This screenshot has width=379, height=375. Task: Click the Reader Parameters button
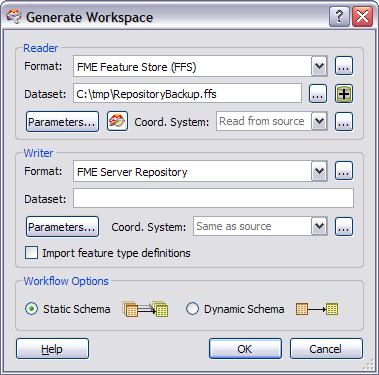click(62, 122)
